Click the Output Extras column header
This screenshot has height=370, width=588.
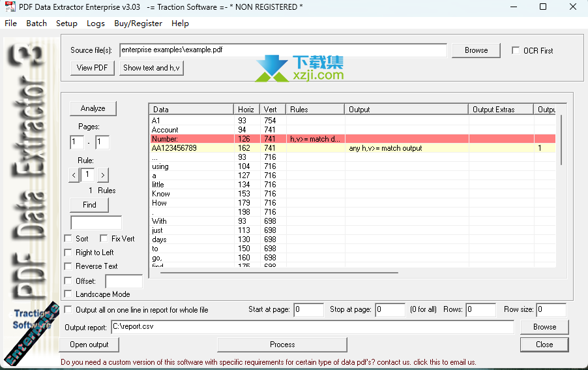(501, 109)
